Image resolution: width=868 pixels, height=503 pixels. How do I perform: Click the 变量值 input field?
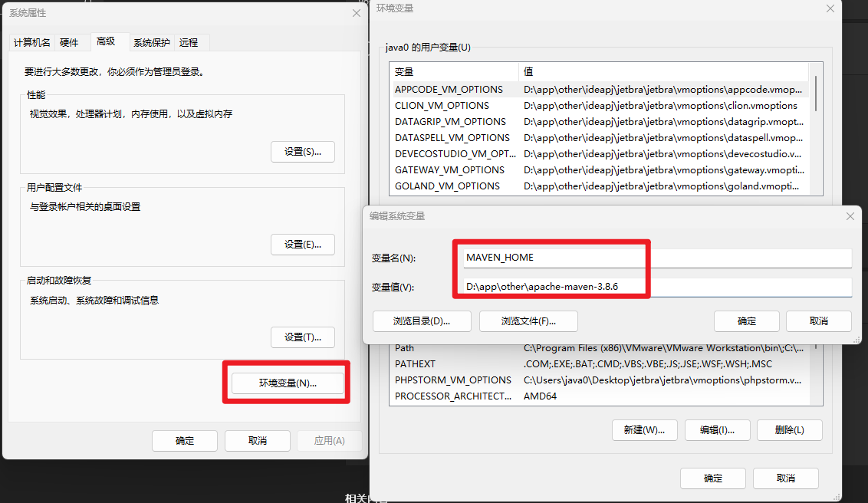pos(657,287)
